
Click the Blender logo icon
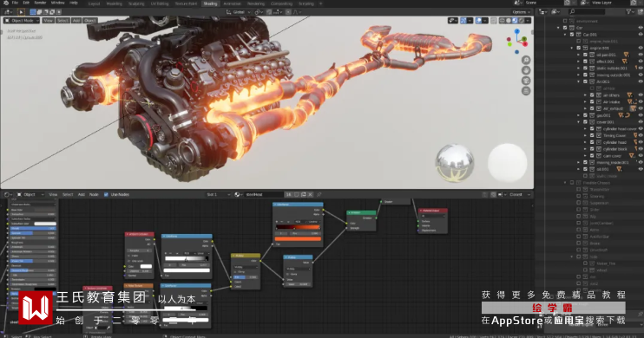click(x=6, y=3)
